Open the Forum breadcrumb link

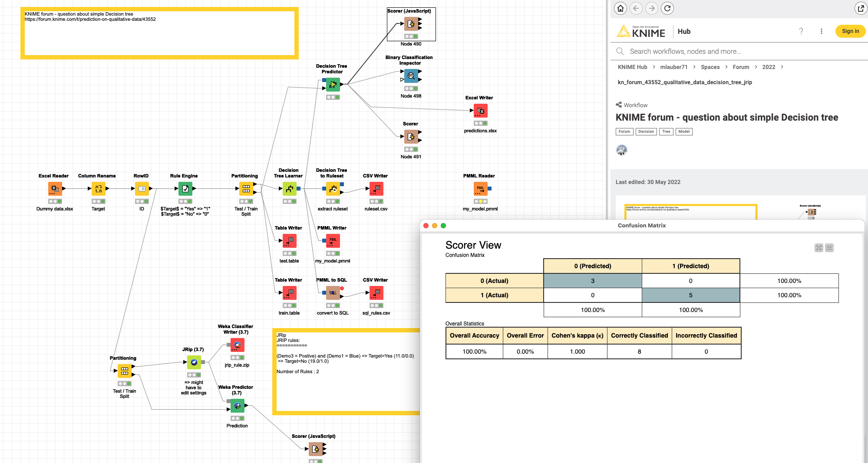tap(741, 67)
